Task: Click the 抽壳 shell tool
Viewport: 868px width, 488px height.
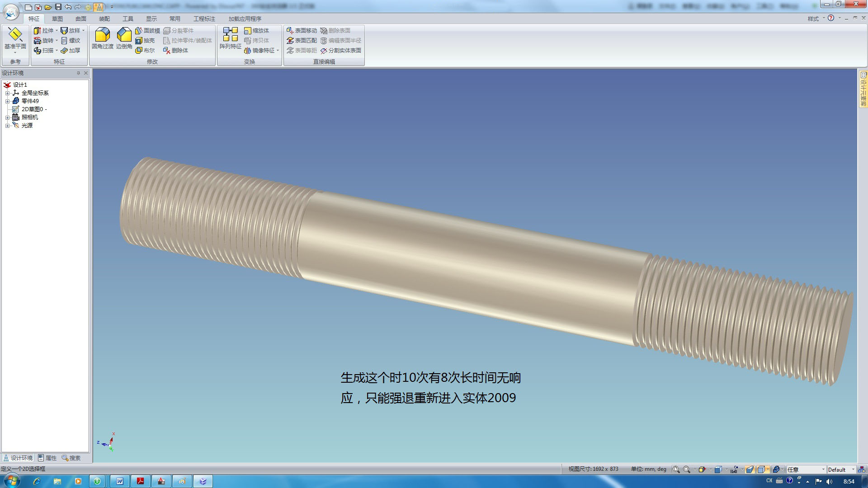Action: pyautogui.click(x=145, y=41)
